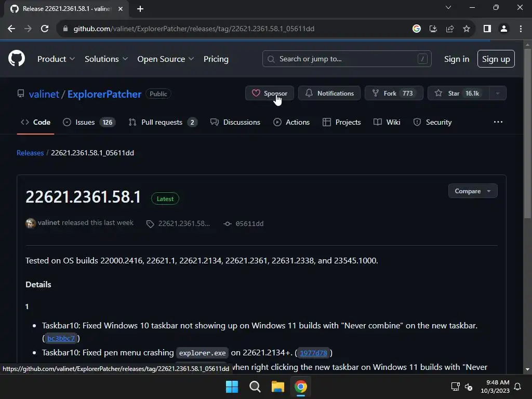Click the install app icon in address bar
Viewport: 532px width, 399px height.
[x=433, y=29]
